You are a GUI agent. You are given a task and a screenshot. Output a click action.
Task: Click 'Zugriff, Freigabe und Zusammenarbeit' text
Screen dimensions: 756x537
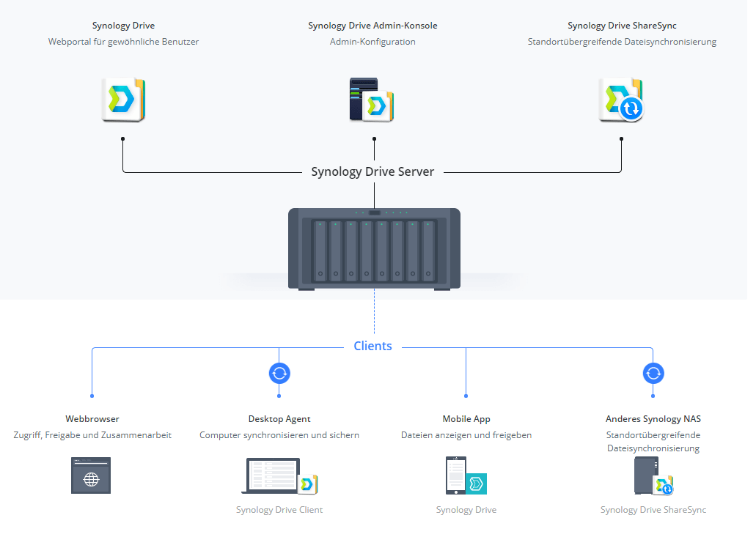click(92, 435)
